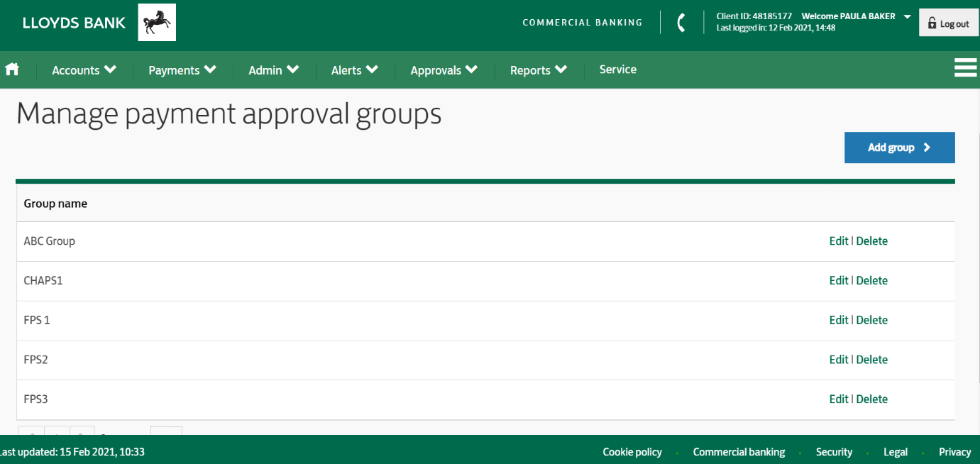The image size is (980, 464).
Task: Click the LLOYDS BANK wordmark
Action: click(74, 23)
